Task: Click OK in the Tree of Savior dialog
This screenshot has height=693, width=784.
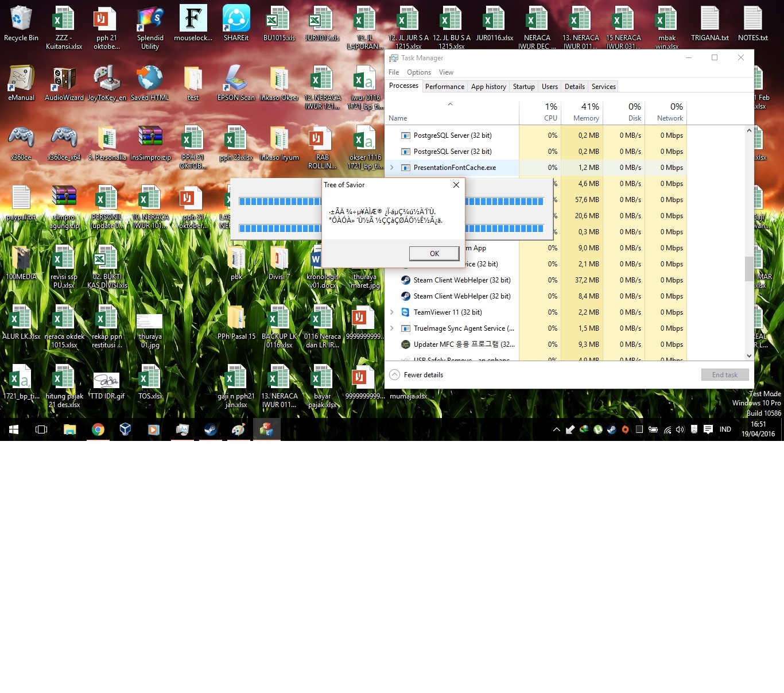Action: pyautogui.click(x=434, y=253)
